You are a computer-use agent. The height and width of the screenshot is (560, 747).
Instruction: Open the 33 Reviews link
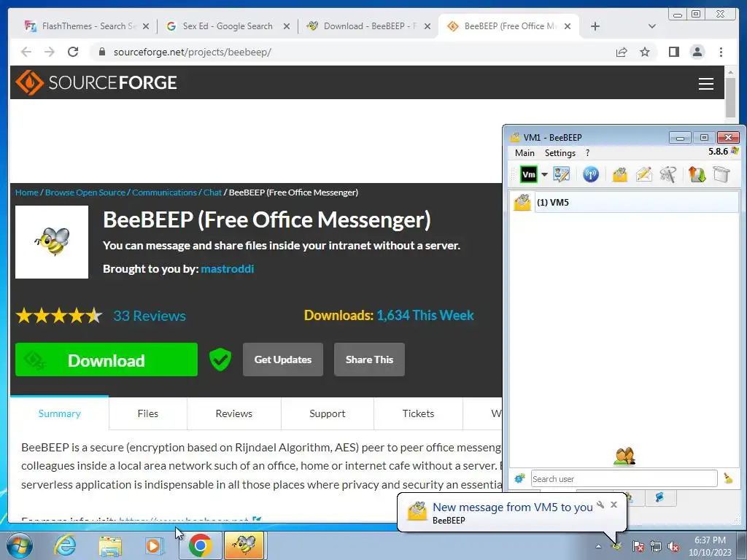[x=149, y=316]
